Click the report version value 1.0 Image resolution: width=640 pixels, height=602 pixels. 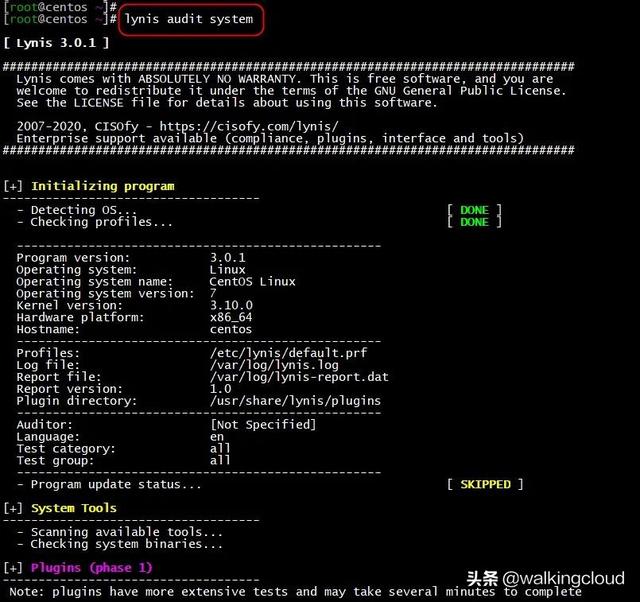pyautogui.click(x=220, y=389)
